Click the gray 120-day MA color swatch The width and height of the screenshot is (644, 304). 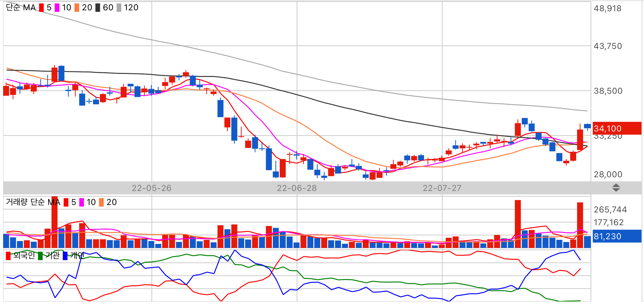coord(119,8)
